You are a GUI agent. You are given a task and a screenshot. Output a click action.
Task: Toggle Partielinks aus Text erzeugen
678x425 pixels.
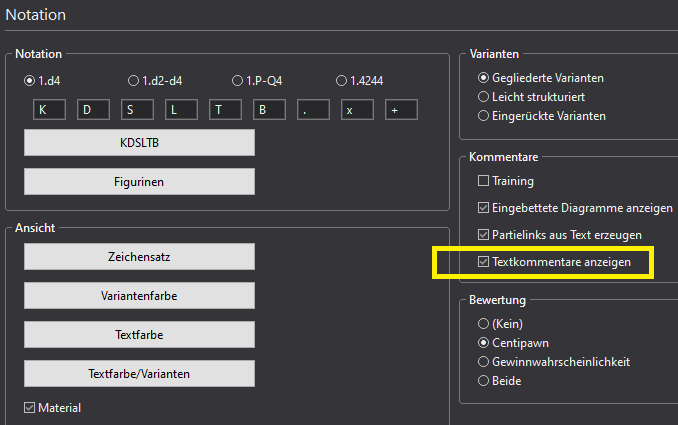[484, 235]
